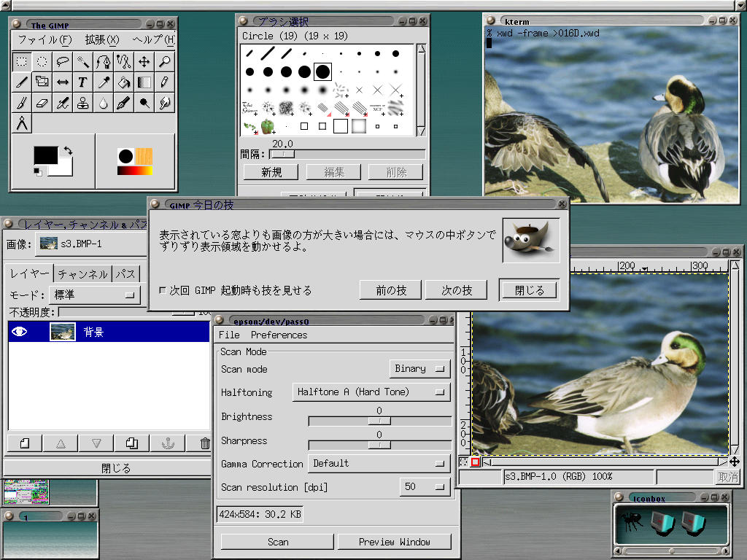Swap foreground and background colors arrow
747x560 pixels.
click(68, 150)
